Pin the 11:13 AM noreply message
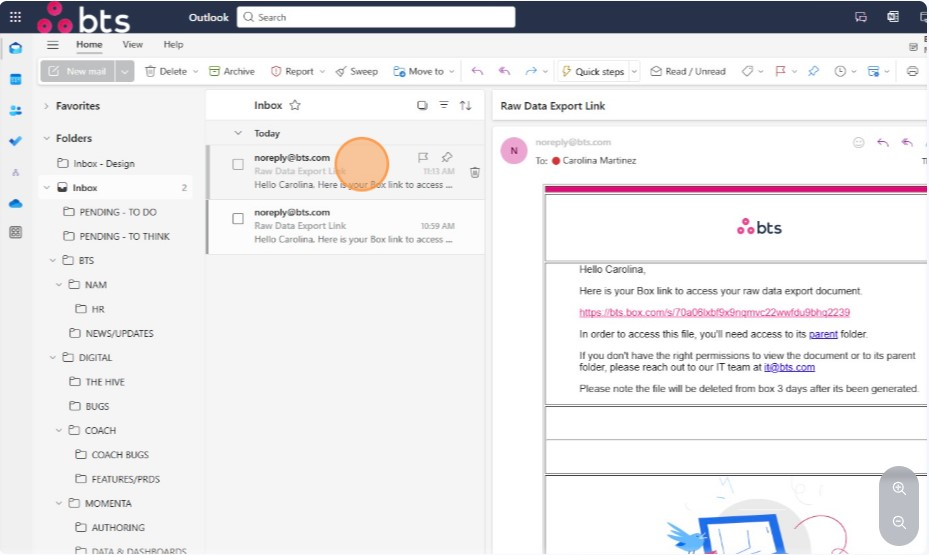Viewport: 929px width, 555px height. [x=447, y=157]
